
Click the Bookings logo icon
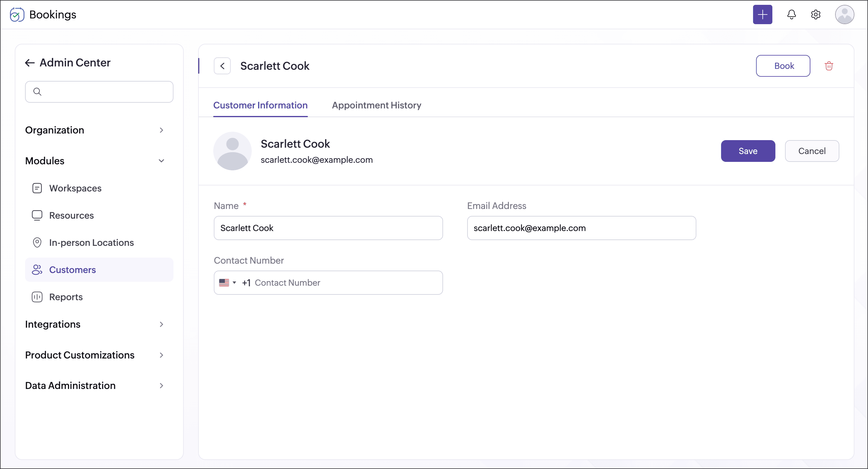click(17, 14)
